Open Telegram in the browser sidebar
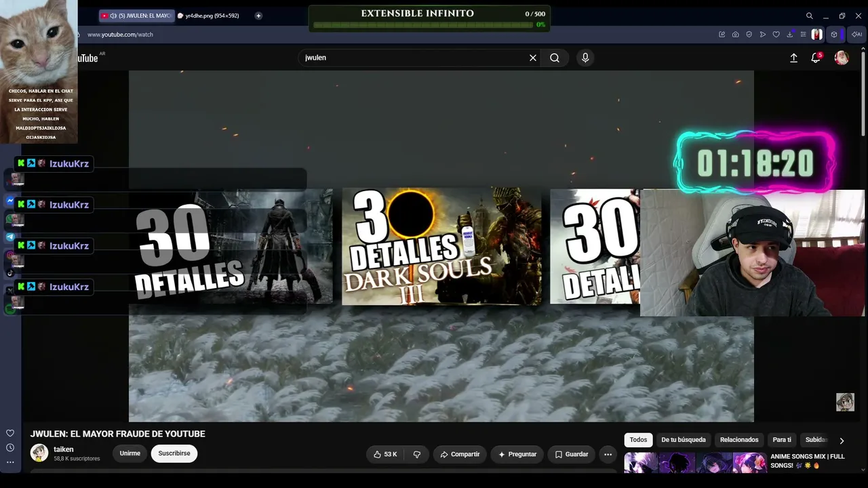868x488 pixels. coord(10,237)
